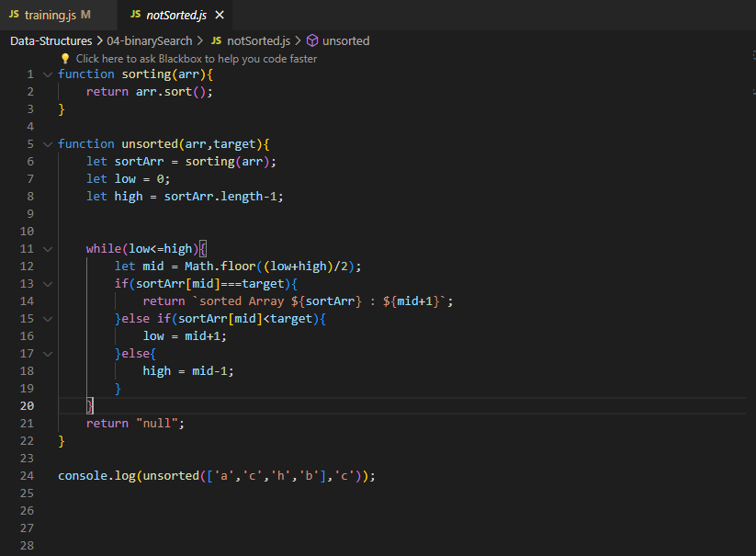The image size is (756, 556).
Task: Click 'low = mid+1;' on line 16
Action: (185, 336)
